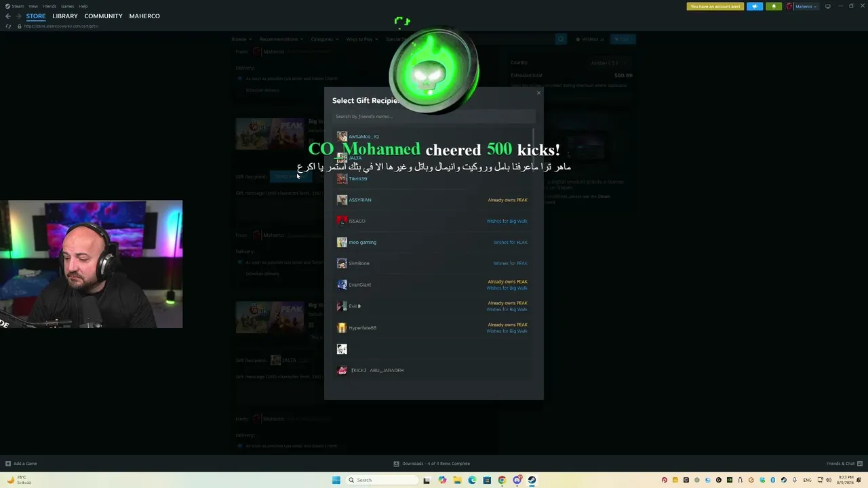Expand the Recommendations dropdown on the store page
Screen dimensions: 868x488
(x=281, y=39)
